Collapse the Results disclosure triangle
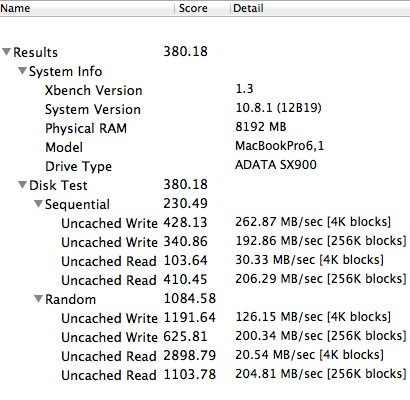Screen dimensions: 410x400 [6, 52]
